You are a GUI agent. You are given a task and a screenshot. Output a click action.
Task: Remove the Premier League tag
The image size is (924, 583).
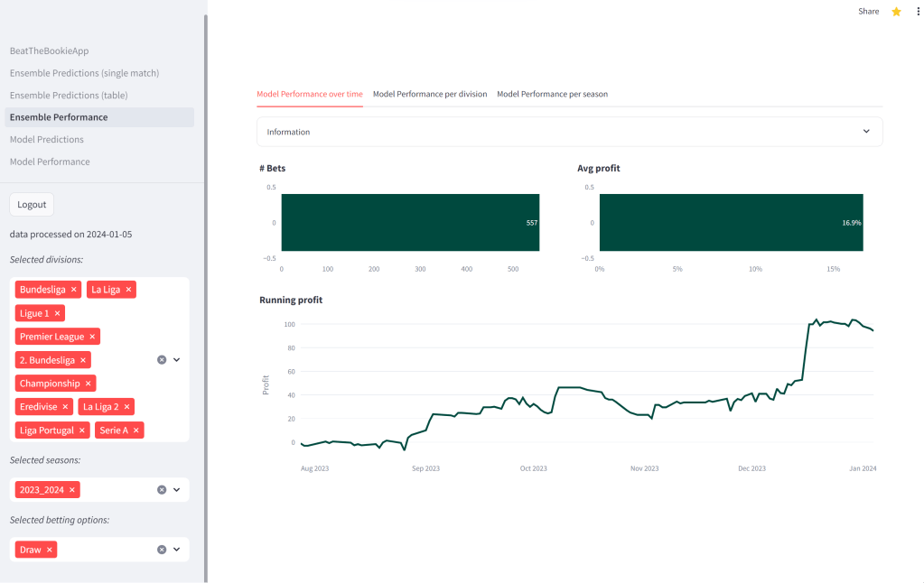[92, 337]
